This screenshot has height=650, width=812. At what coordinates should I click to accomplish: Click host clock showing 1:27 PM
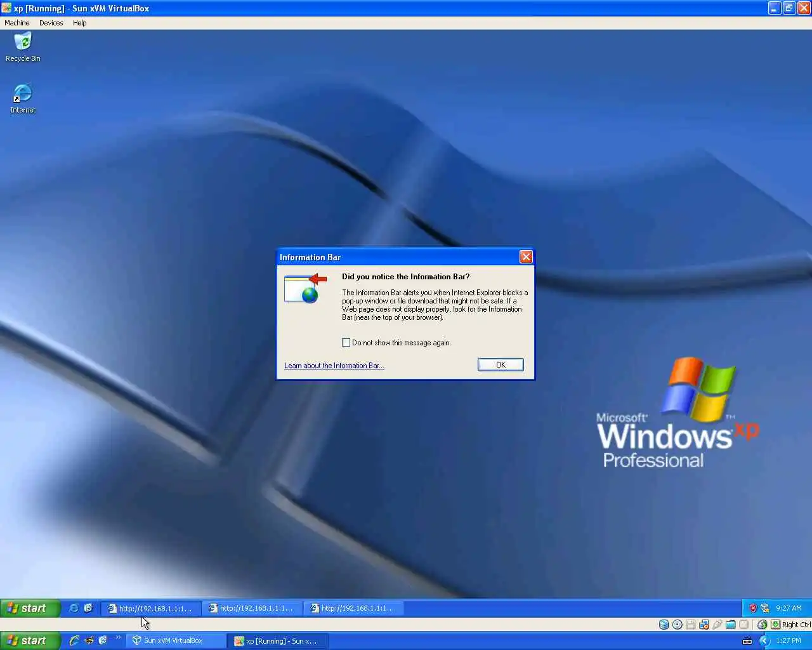click(x=789, y=641)
